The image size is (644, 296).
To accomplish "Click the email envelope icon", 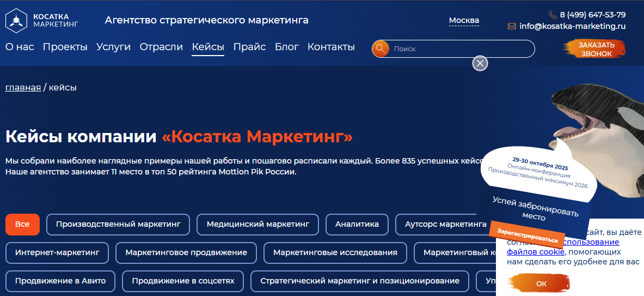I will pyautogui.click(x=512, y=26).
